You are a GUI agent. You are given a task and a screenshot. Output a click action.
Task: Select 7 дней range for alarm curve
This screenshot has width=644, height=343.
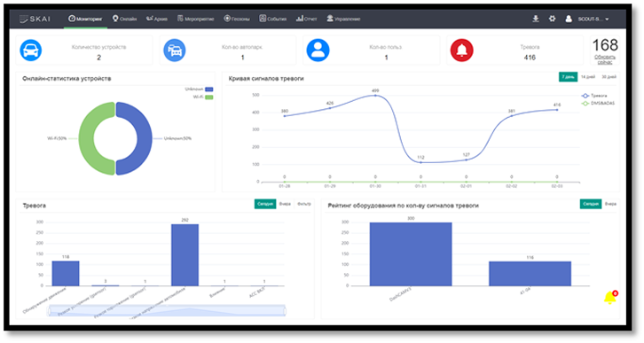point(568,77)
